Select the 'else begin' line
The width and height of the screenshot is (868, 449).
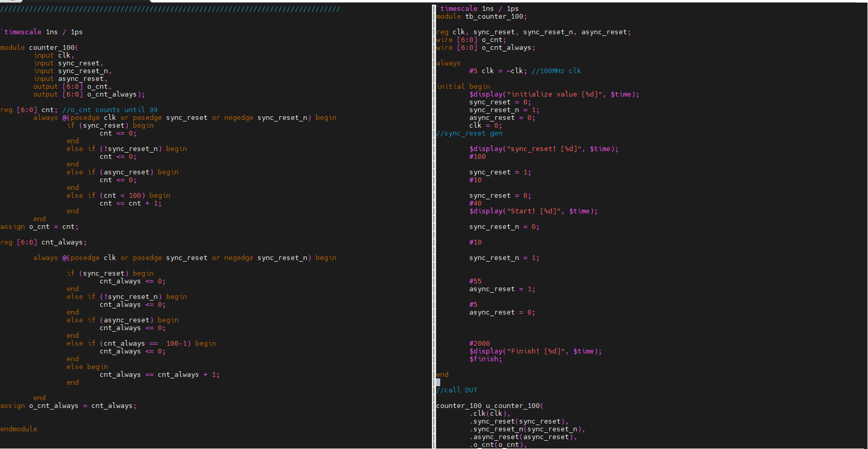(87, 367)
